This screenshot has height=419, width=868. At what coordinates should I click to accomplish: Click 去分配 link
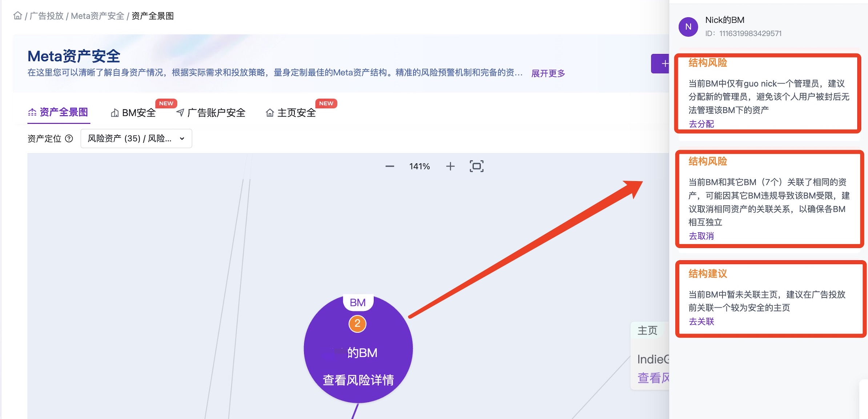[701, 124]
